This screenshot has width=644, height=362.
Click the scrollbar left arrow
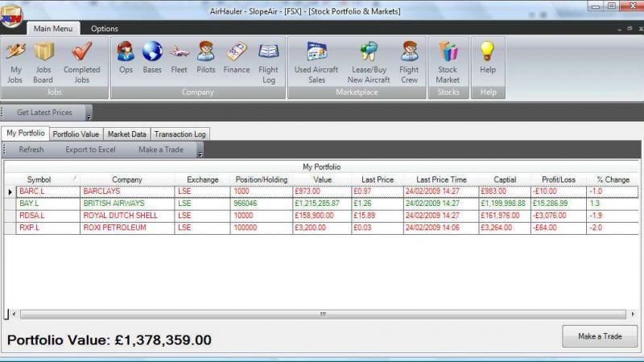click(14, 315)
